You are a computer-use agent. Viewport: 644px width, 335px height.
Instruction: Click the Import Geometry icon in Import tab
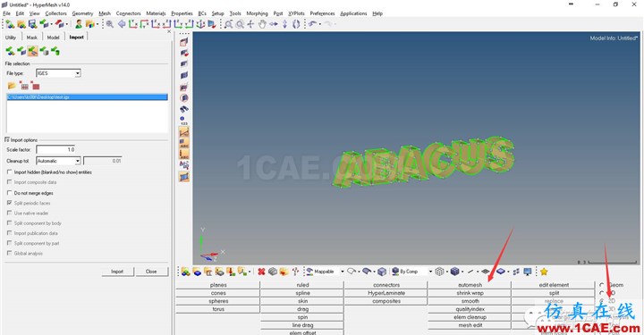tap(32, 51)
